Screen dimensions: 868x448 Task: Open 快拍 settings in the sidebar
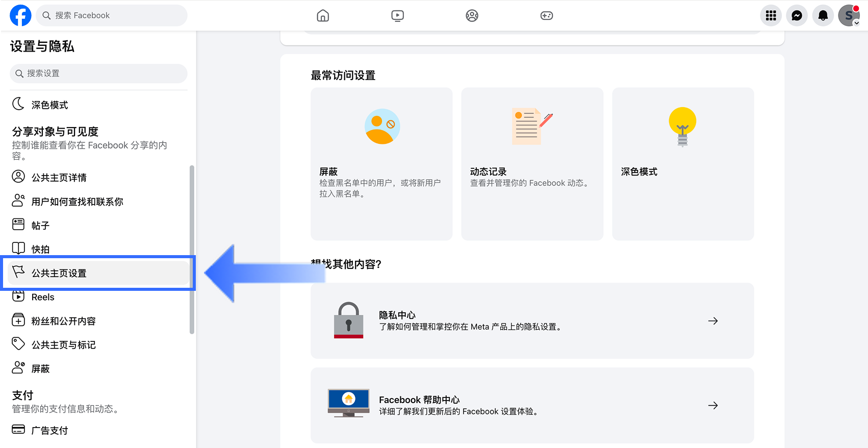(98, 249)
